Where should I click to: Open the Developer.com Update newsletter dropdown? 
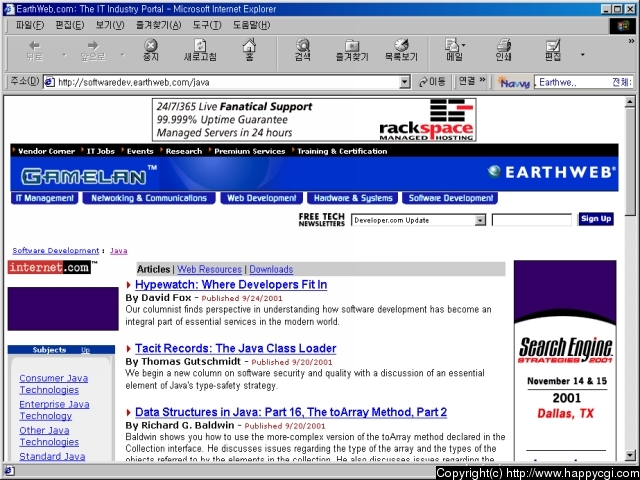(x=480, y=220)
